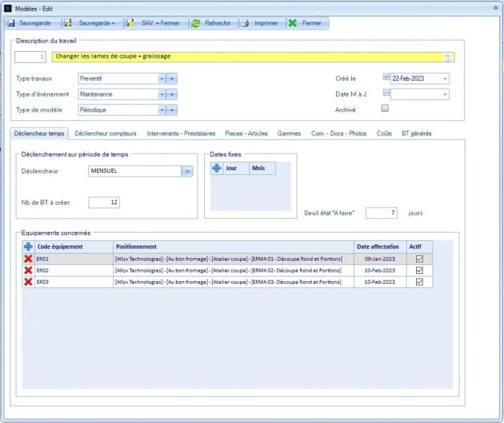Image resolution: width=504 pixels, height=423 pixels.
Task: Click the Fermer button label
Action: click(312, 23)
